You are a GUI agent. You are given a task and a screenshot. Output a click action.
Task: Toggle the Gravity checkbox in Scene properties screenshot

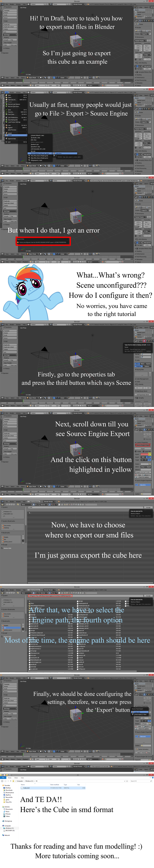[x=137, y=384]
